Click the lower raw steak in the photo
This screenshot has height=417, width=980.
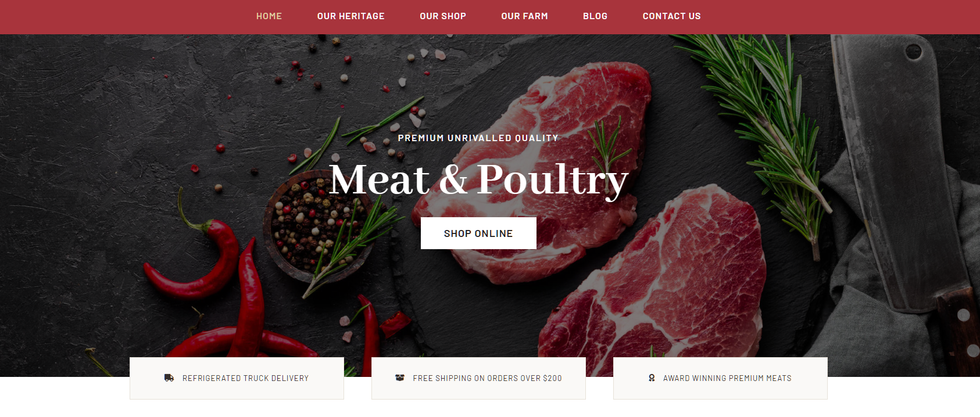(657, 279)
